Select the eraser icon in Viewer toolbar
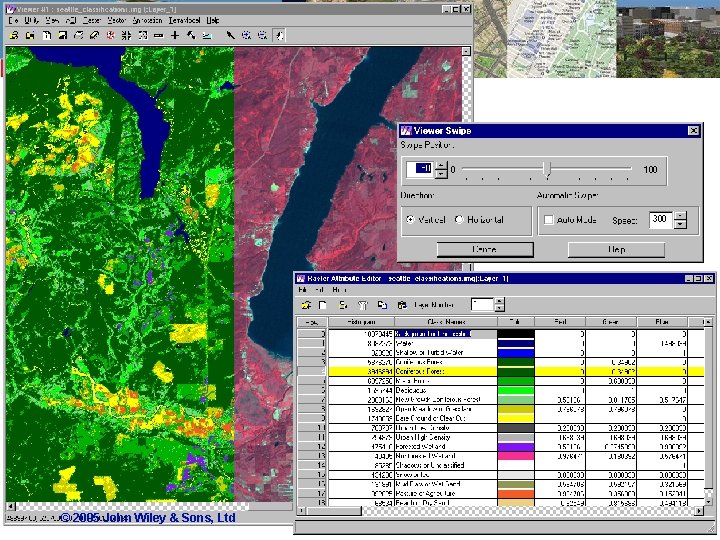This screenshot has height=540, width=720. 94,35
